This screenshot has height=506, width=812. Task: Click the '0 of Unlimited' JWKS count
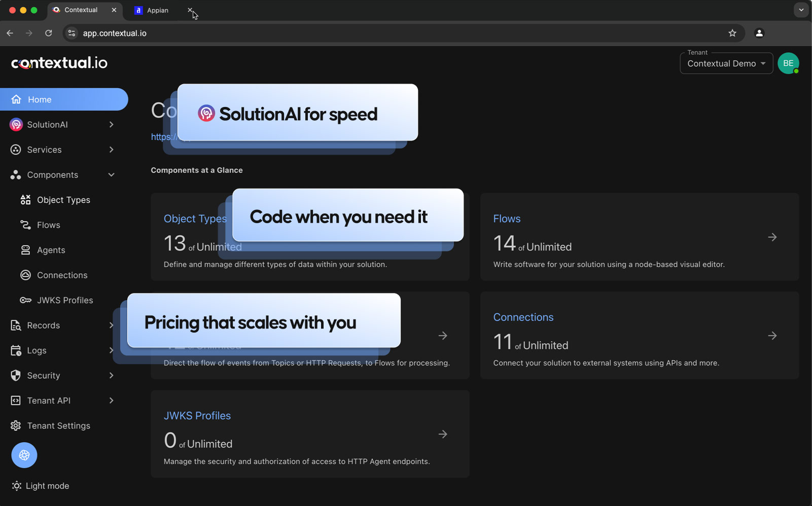point(198,441)
